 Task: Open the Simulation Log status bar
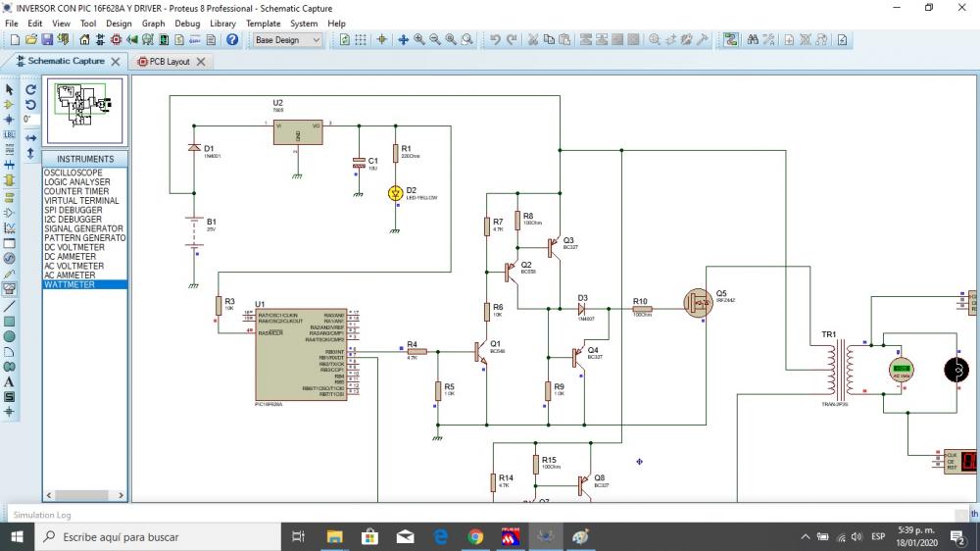[x=42, y=515]
